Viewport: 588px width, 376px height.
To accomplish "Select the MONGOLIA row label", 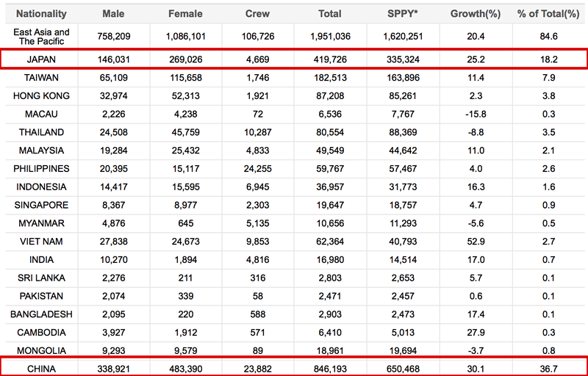I will (x=41, y=350).
